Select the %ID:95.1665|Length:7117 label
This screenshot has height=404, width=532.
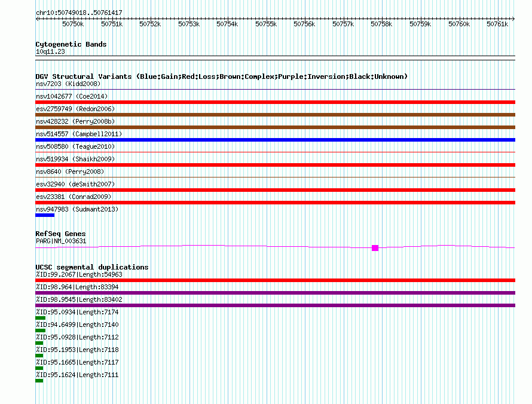pos(77,362)
